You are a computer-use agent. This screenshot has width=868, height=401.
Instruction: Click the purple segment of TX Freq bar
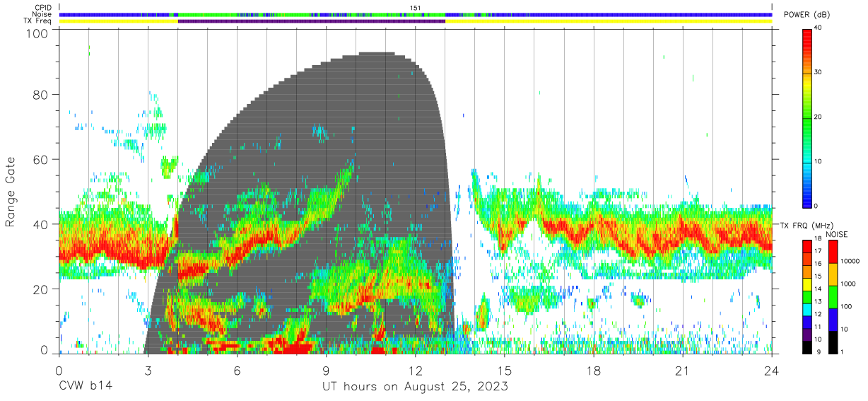(x=312, y=21)
